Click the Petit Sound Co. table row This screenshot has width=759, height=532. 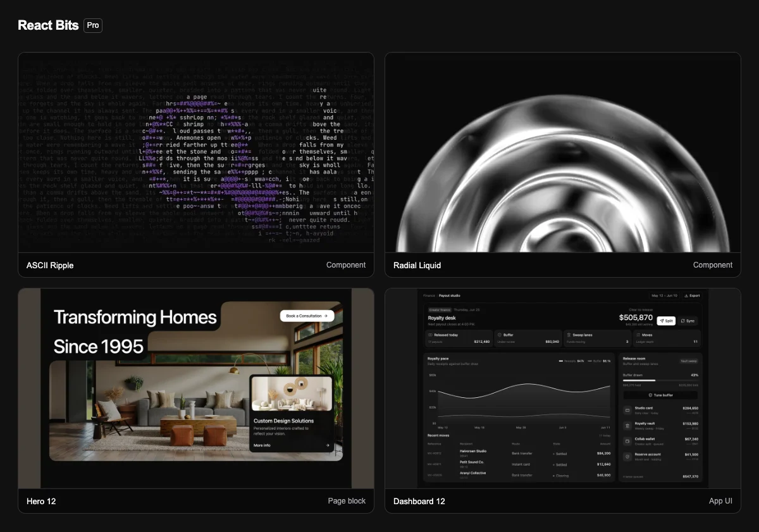click(519, 464)
